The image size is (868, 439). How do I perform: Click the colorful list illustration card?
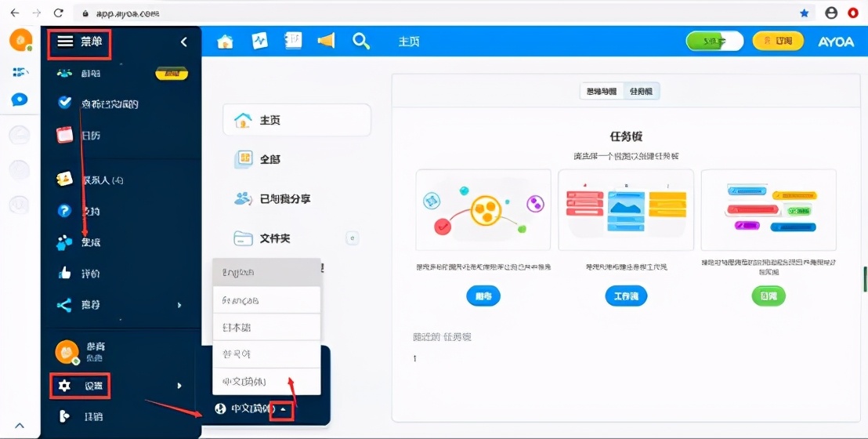(769, 209)
